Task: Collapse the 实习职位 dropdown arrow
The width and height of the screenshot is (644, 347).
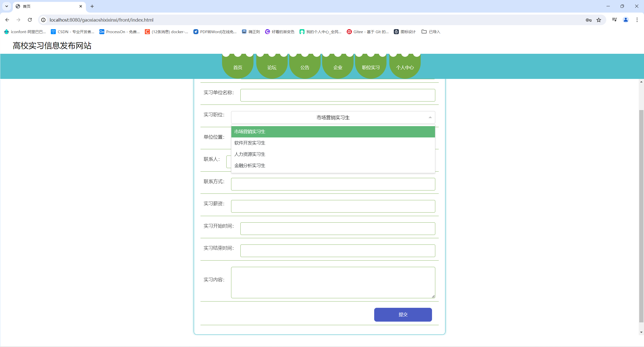Action: pyautogui.click(x=430, y=117)
